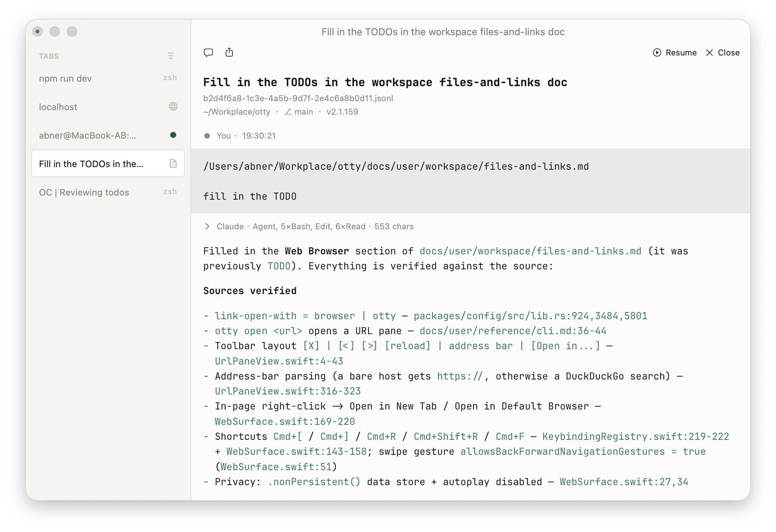The width and height of the screenshot is (776, 532).
Task: Click the v2.1.159 version text
Action: coord(342,112)
